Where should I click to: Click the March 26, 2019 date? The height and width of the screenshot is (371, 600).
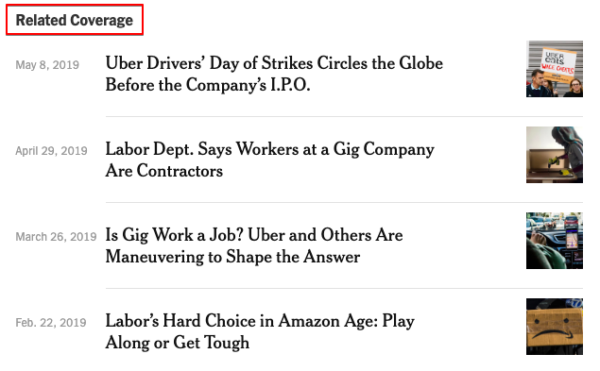[56, 237]
